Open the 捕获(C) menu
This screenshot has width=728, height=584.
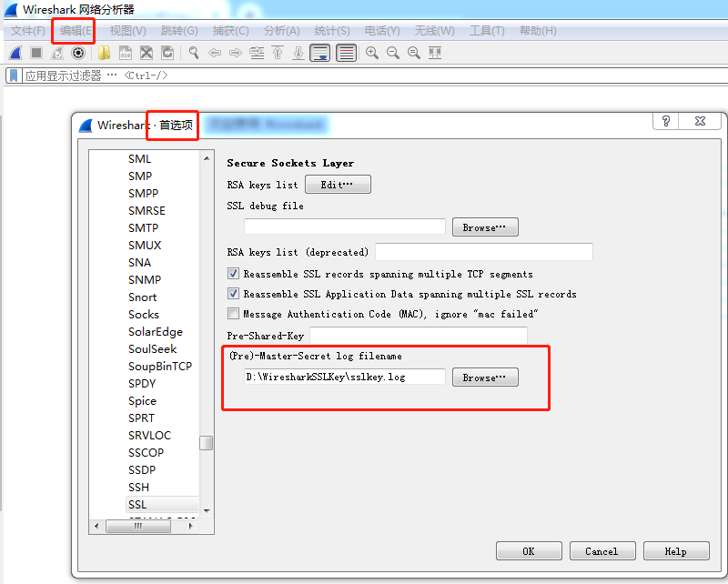[231, 31]
